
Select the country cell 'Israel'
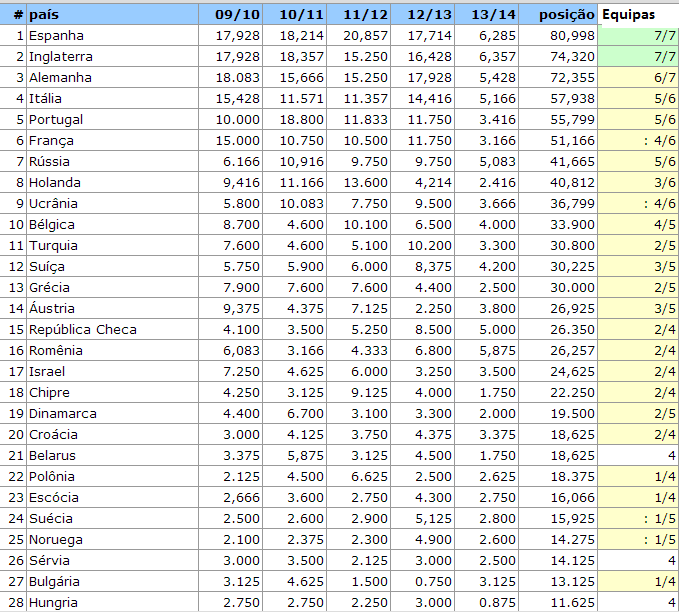112,372
